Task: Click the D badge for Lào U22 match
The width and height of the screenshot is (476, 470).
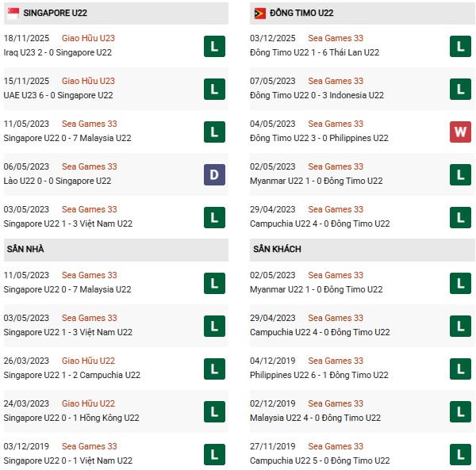Action: pyautogui.click(x=213, y=174)
